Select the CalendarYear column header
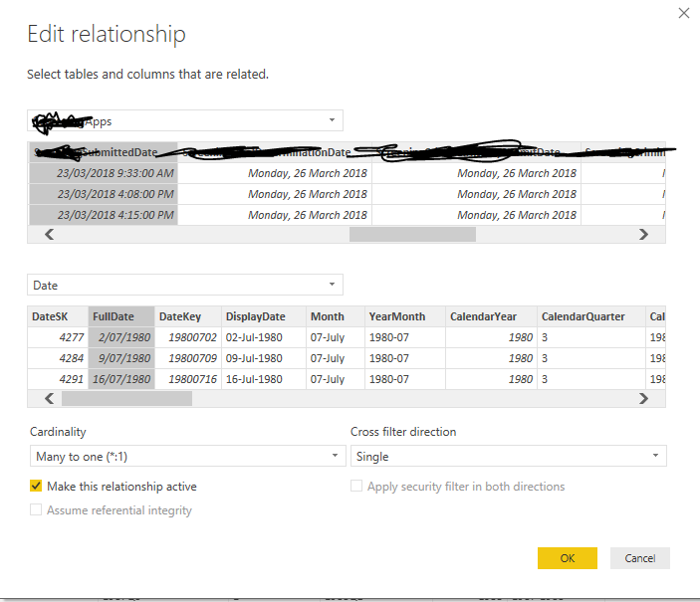700x602 pixels. 491,316
